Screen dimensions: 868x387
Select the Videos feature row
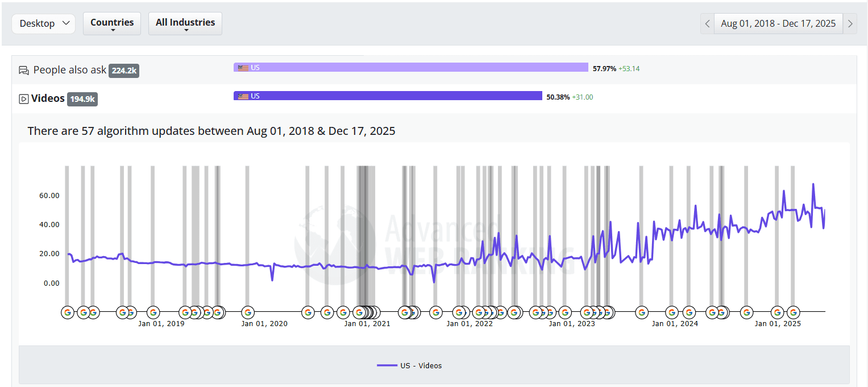[434, 98]
